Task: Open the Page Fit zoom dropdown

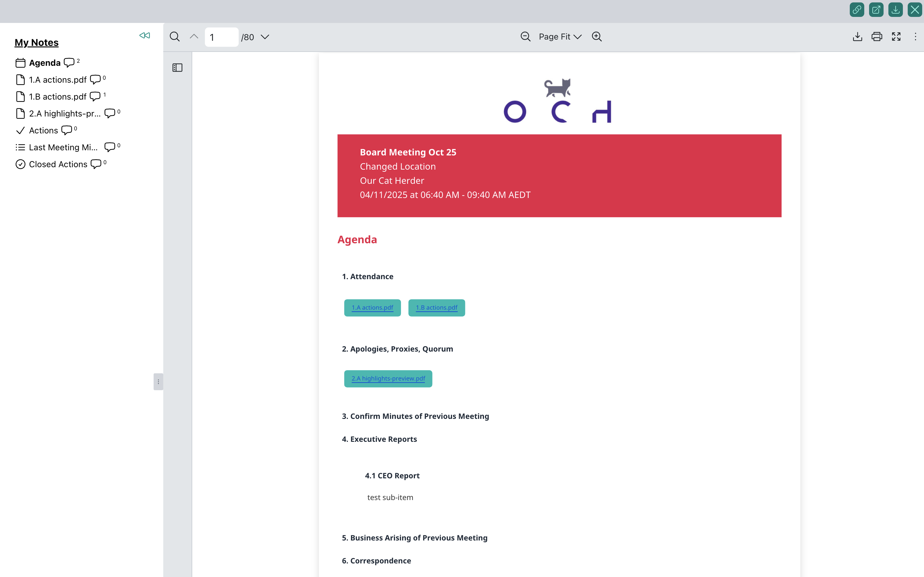Action: click(x=560, y=37)
